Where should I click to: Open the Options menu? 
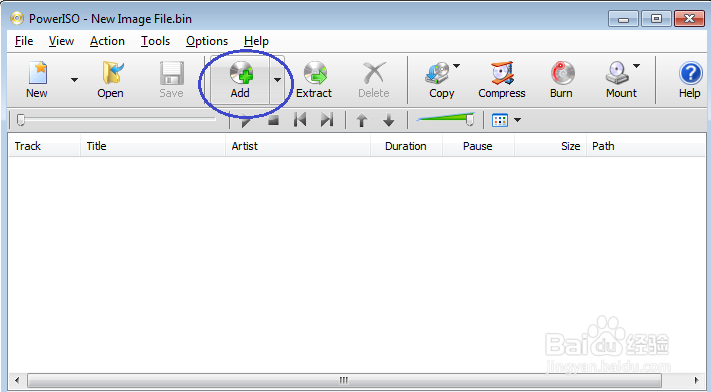pos(207,41)
